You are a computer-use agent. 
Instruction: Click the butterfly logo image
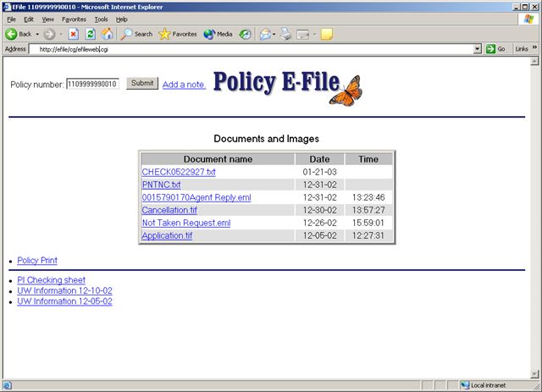tap(346, 91)
